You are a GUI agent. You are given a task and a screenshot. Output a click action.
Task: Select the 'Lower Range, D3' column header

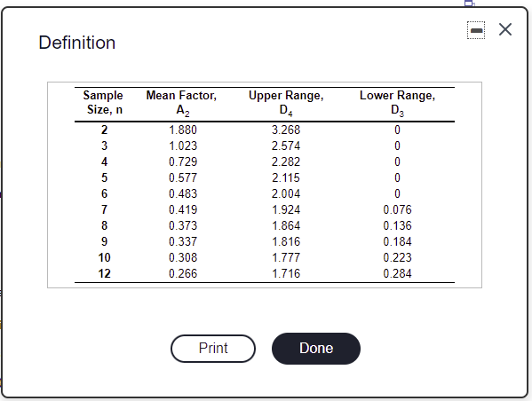tap(397, 103)
